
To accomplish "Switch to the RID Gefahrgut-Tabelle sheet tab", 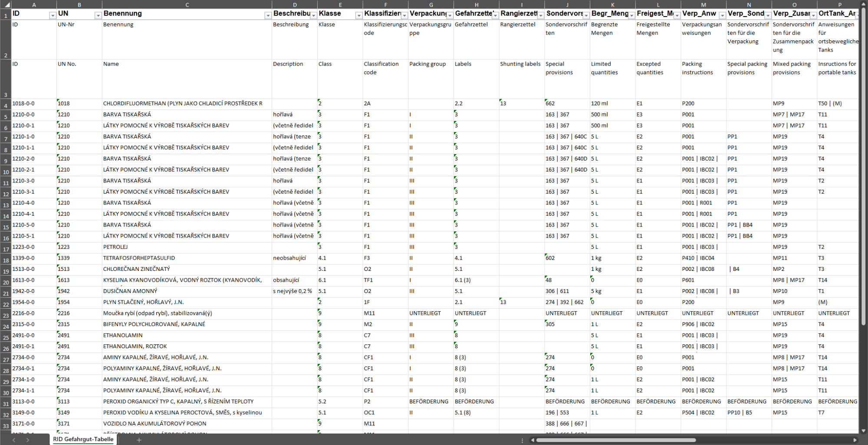I will click(x=83, y=439).
